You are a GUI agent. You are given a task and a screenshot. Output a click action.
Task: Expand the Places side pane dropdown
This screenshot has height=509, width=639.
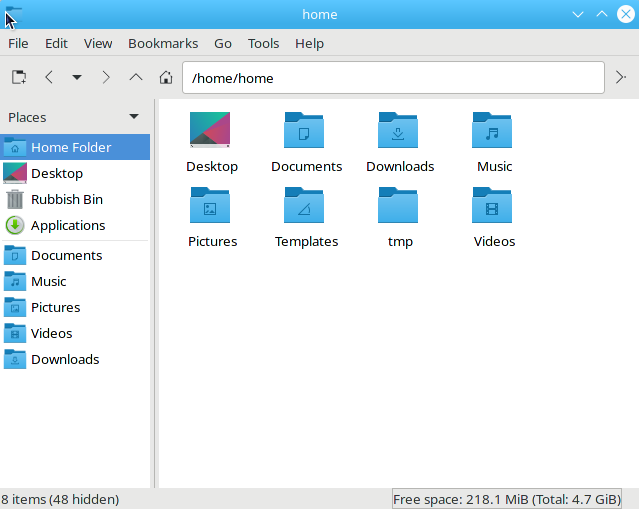coord(134,117)
